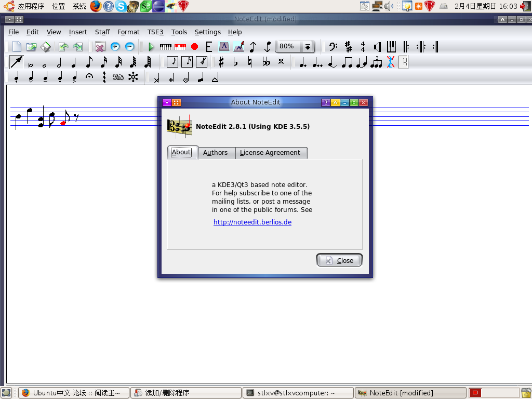
Task: Open the zoom percentage dropdown arrow
Action: 308,47
